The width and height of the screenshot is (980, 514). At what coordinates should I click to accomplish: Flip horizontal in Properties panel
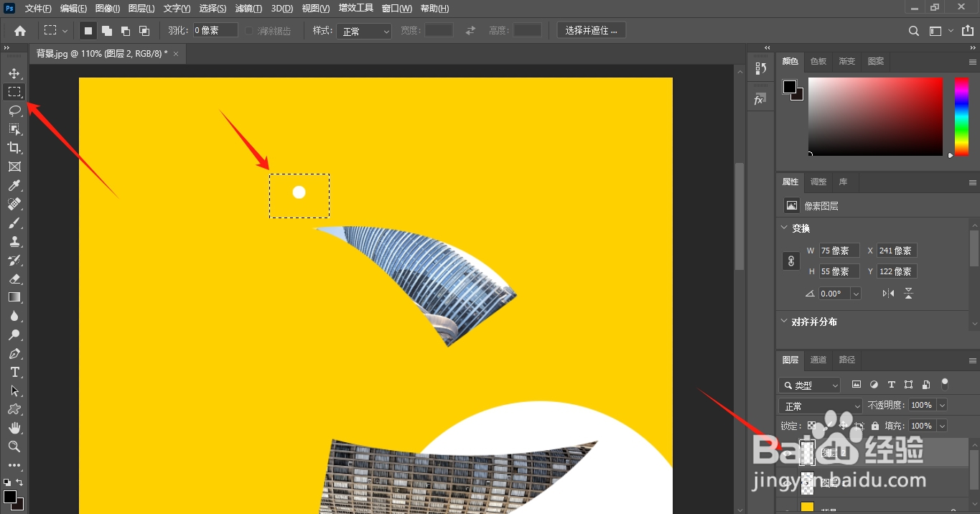pos(888,293)
